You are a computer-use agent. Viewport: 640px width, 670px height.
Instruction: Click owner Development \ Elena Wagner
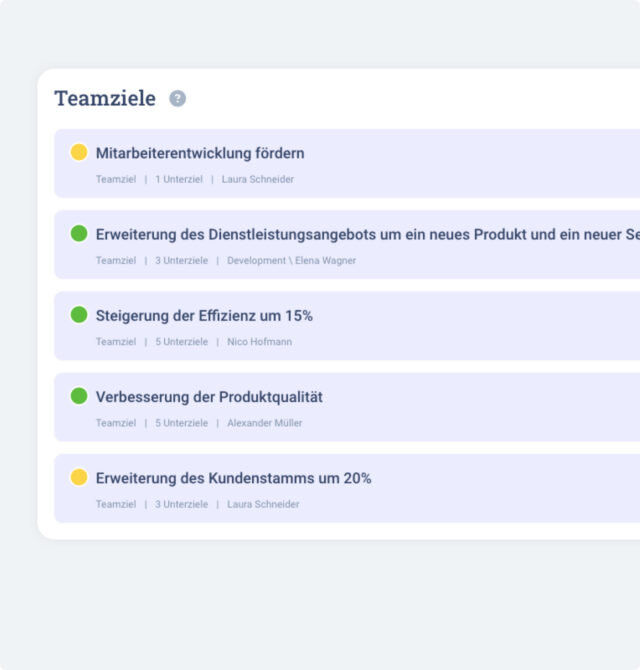click(x=291, y=260)
